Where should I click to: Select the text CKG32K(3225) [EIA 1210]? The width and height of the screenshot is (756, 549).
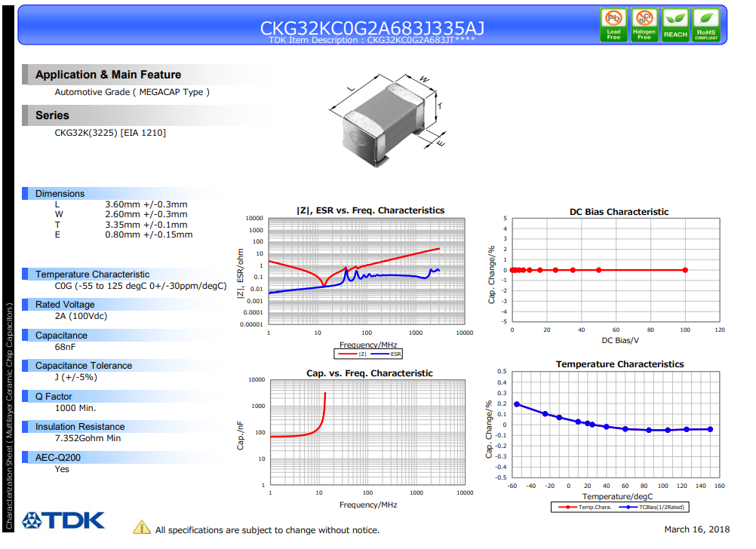click(x=110, y=133)
